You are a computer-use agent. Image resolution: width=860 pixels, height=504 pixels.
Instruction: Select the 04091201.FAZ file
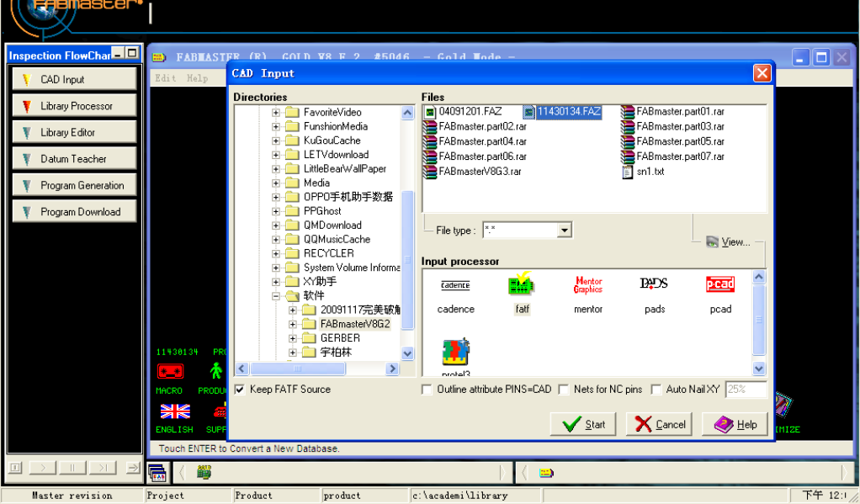click(464, 112)
